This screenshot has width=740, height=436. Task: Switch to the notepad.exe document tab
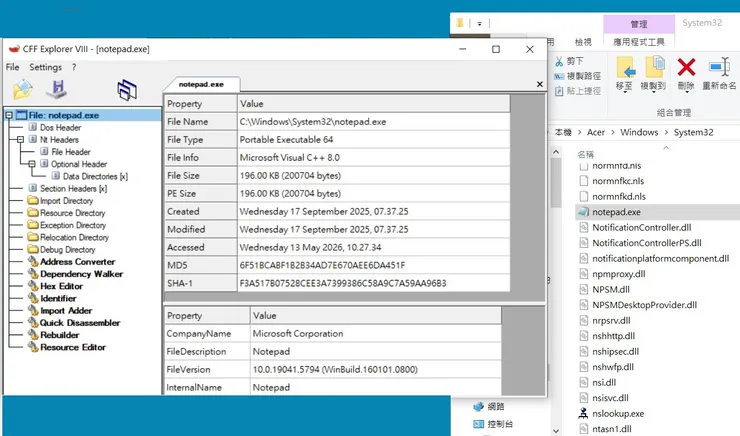pos(201,84)
